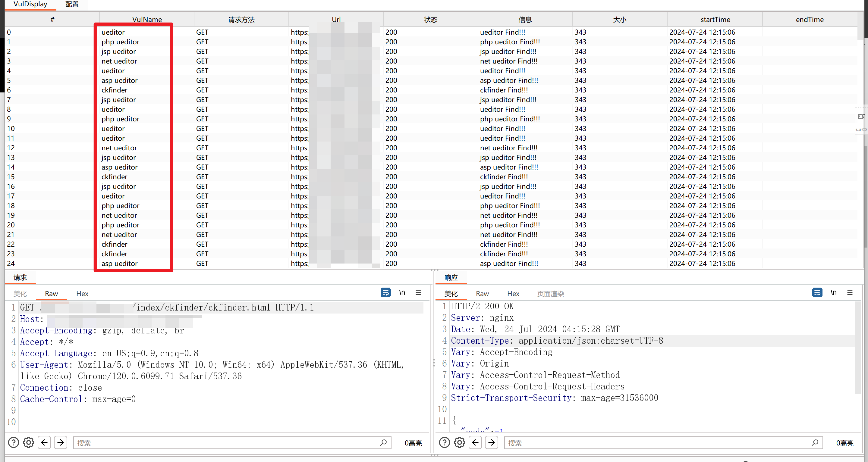Open response panel hamburger options menu

tap(850, 293)
